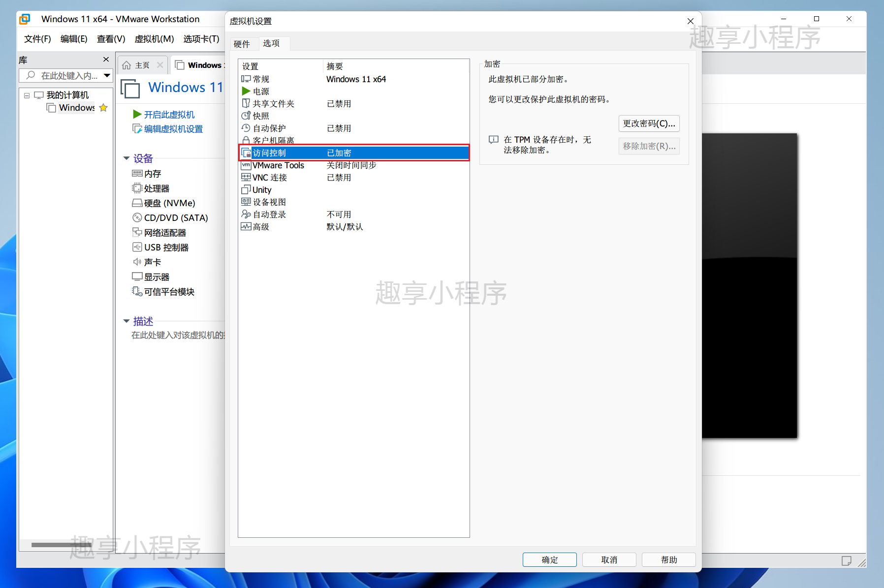
Task: Click the library search magnifier icon
Action: tap(31, 75)
